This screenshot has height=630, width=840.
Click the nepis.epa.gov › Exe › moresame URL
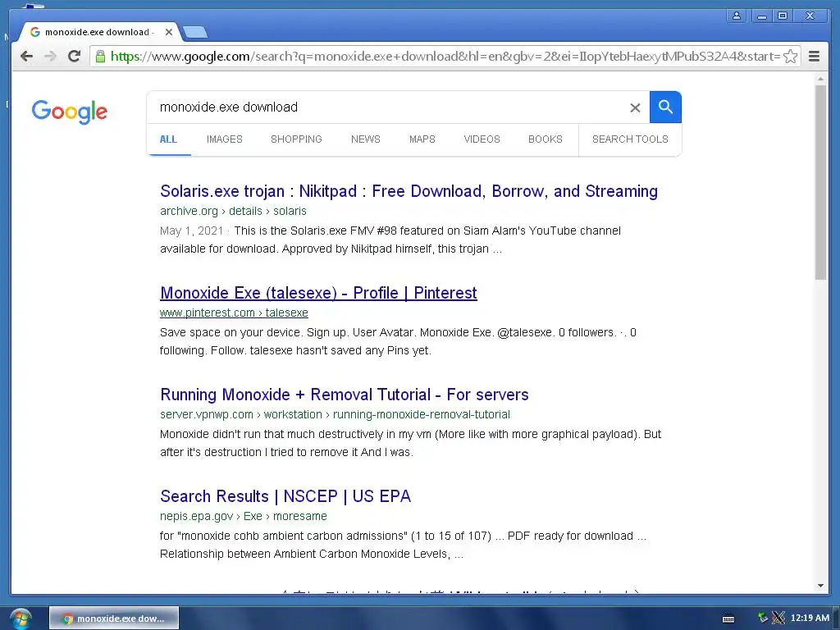pos(243,517)
